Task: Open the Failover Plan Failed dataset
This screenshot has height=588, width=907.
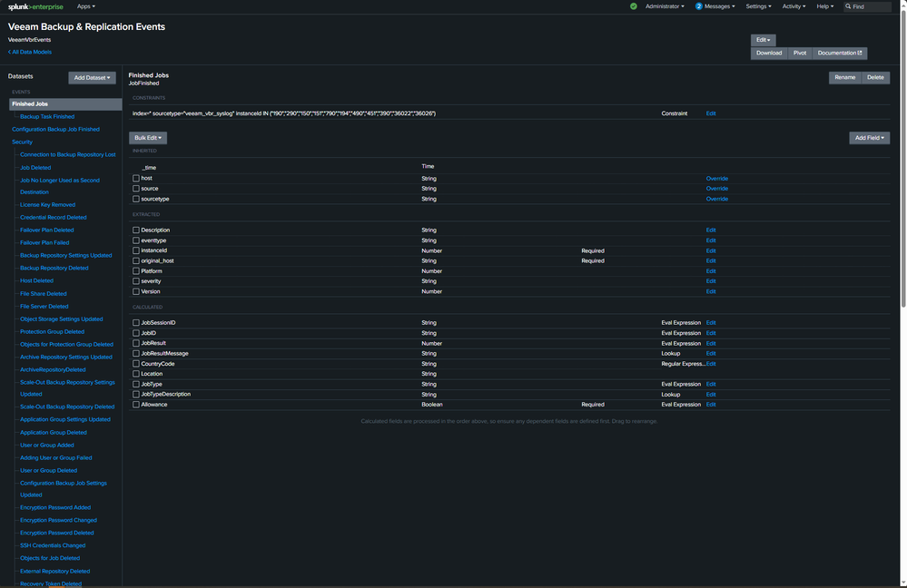Action: tap(44, 243)
